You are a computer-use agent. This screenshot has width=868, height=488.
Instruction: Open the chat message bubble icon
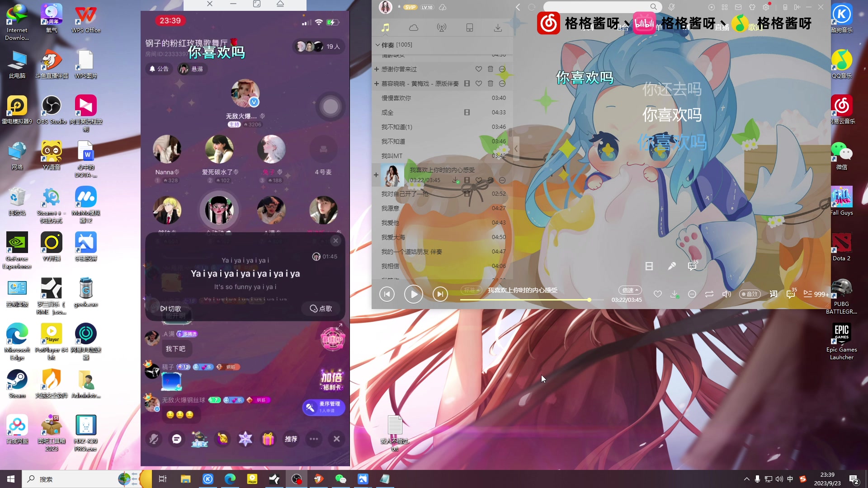[177, 439]
